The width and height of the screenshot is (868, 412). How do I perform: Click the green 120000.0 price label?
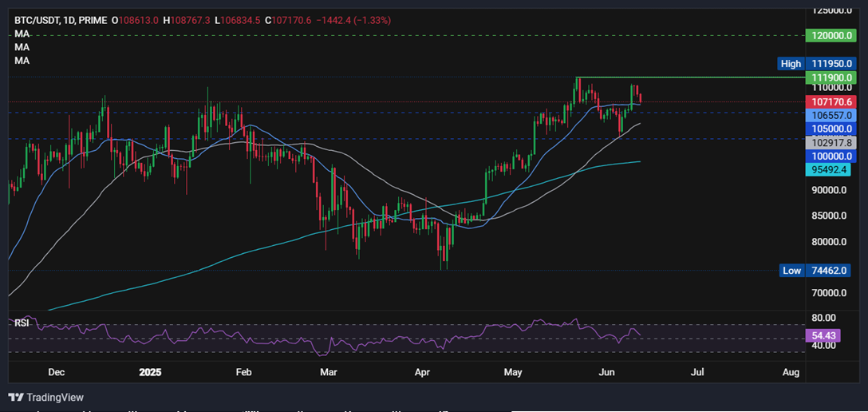point(831,35)
